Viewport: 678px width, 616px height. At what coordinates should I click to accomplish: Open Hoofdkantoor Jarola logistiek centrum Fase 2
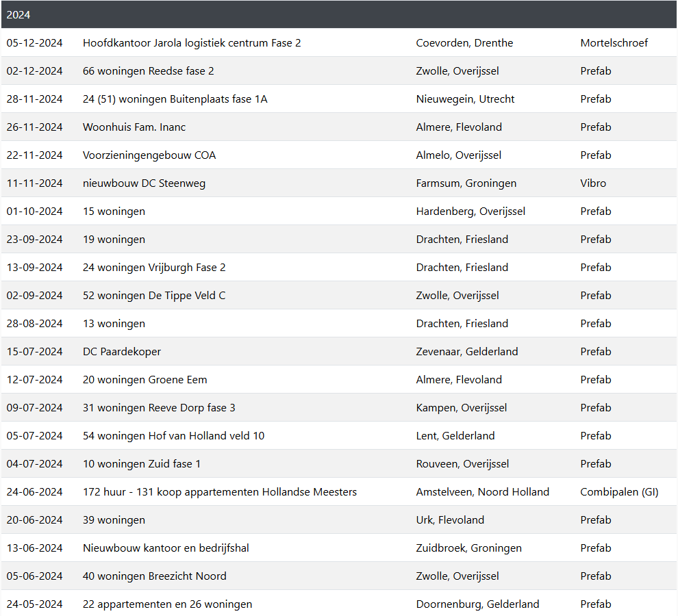click(192, 43)
